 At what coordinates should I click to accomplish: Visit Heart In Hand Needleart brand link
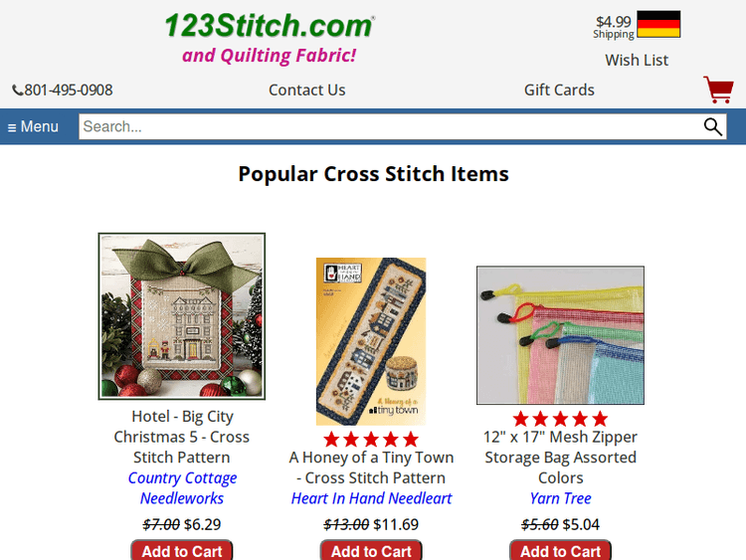coord(371,498)
